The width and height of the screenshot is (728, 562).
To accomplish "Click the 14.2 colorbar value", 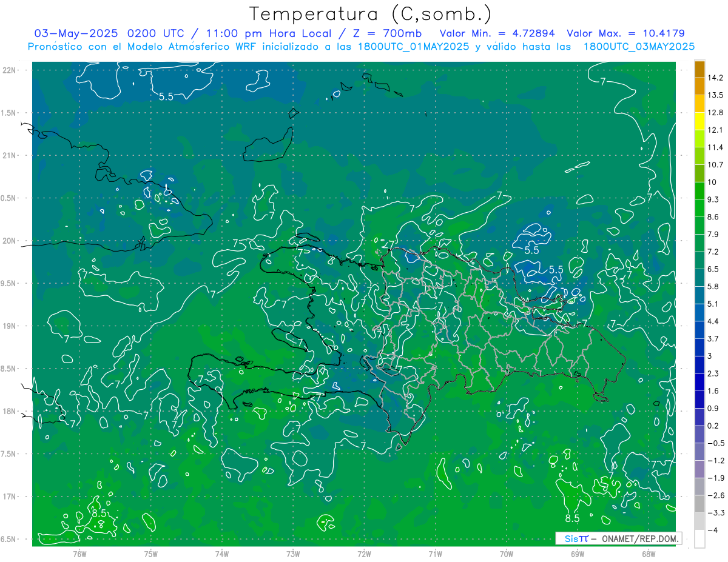I will 716,78.
